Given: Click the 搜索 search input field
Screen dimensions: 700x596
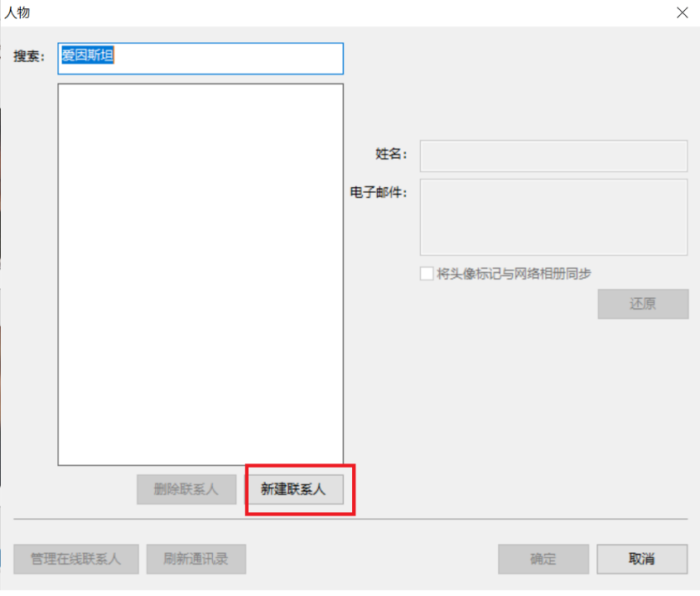Looking at the screenshot, I should tap(200, 59).
